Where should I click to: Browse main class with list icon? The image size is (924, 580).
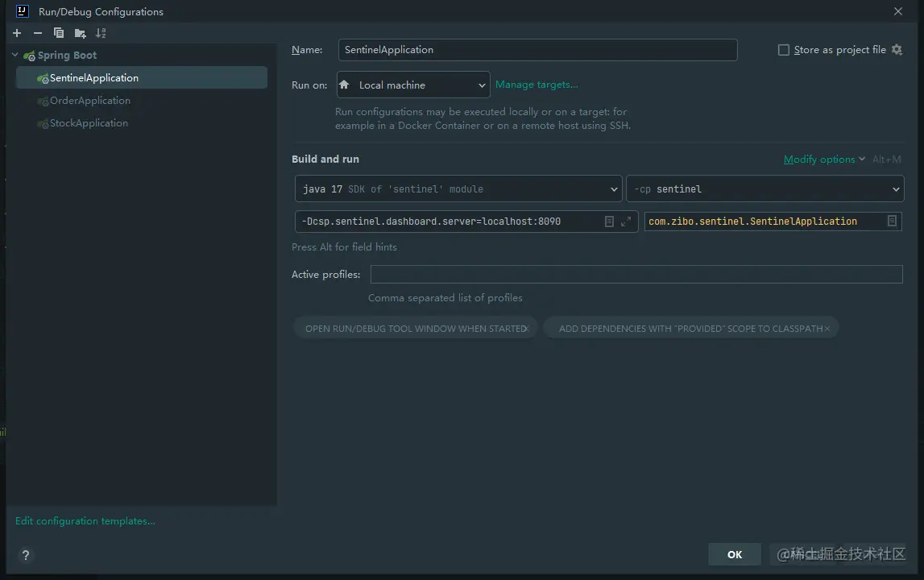892,221
